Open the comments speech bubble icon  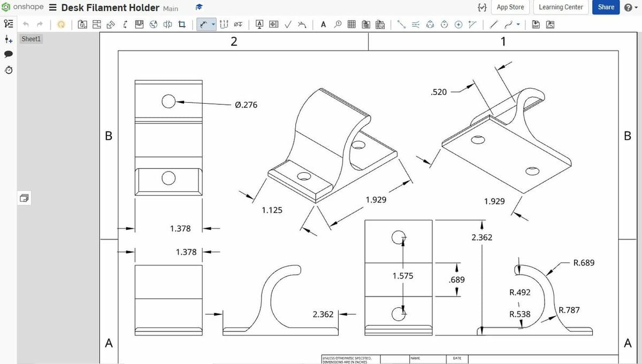click(8, 55)
